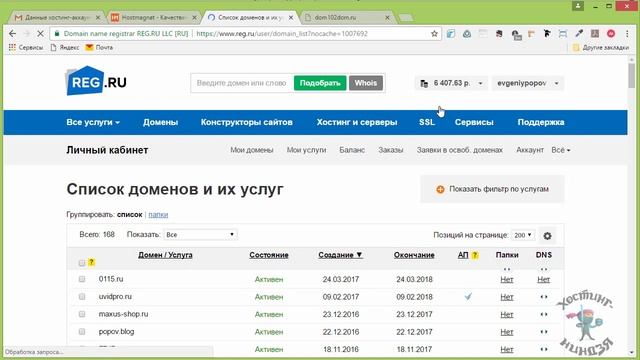The width and height of the screenshot is (640, 360).
Task: Open table settings gear icon
Action: pos(547,236)
